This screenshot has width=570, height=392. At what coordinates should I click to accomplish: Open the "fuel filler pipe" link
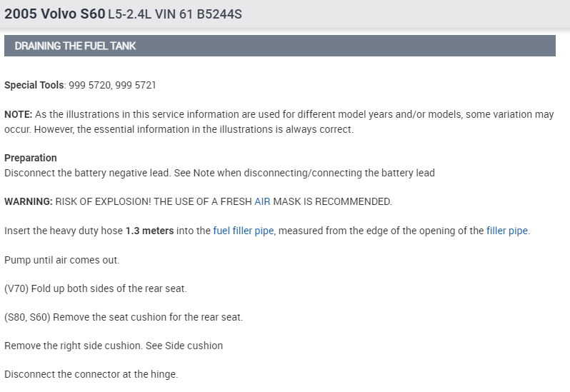[243, 231]
